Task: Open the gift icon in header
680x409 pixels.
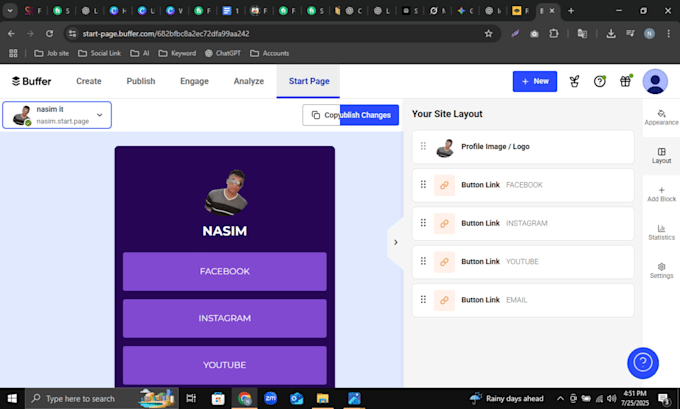Action: tap(625, 81)
